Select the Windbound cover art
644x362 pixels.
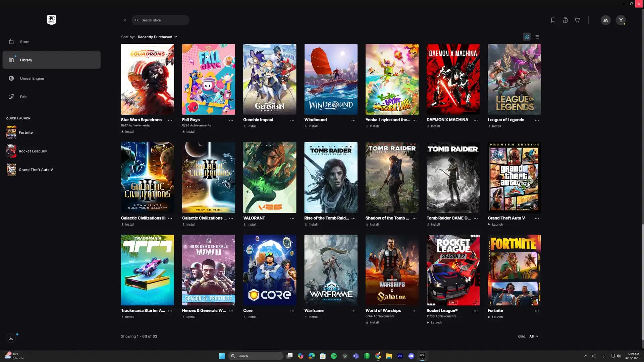[x=331, y=79]
